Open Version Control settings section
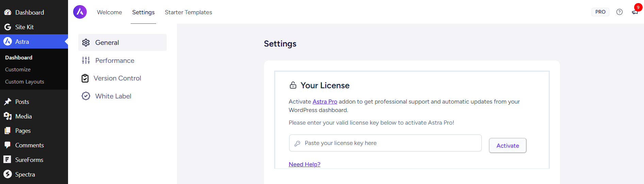Screen dimensions: 644x184 tap(117, 78)
